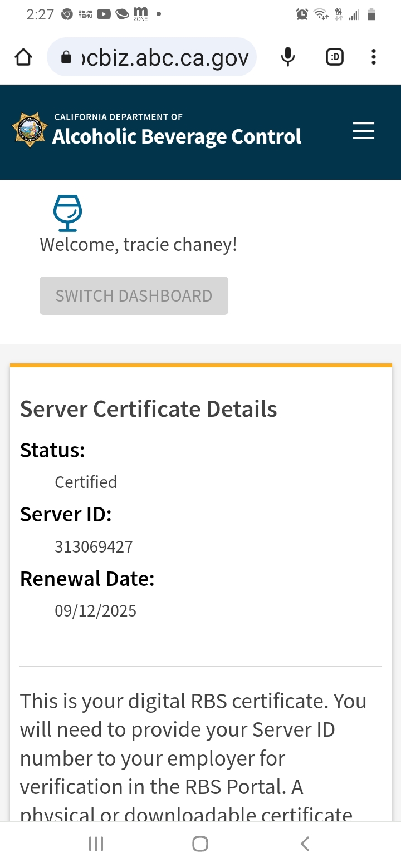Open the Chrome three-dot overflow menu
401x868 pixels.
373,57
